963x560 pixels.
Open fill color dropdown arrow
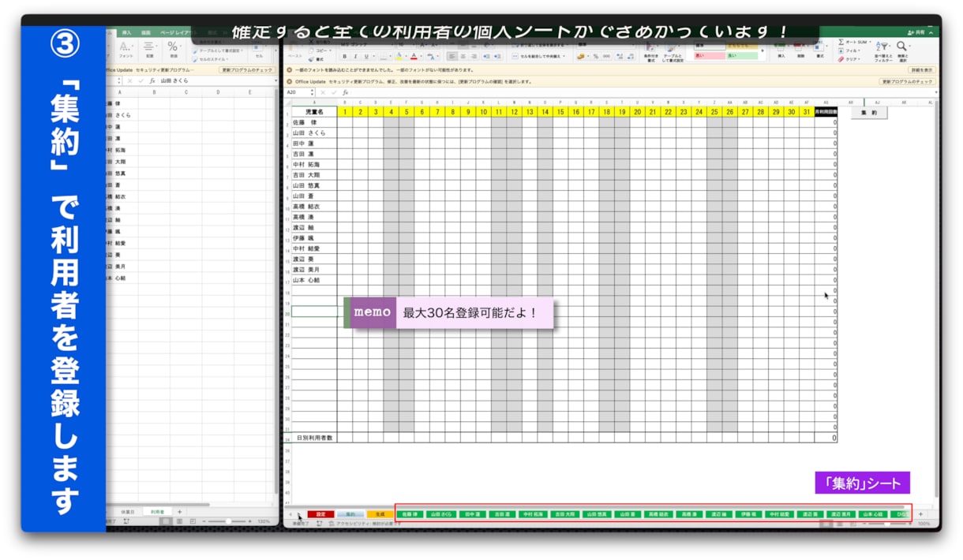[405, 57]
